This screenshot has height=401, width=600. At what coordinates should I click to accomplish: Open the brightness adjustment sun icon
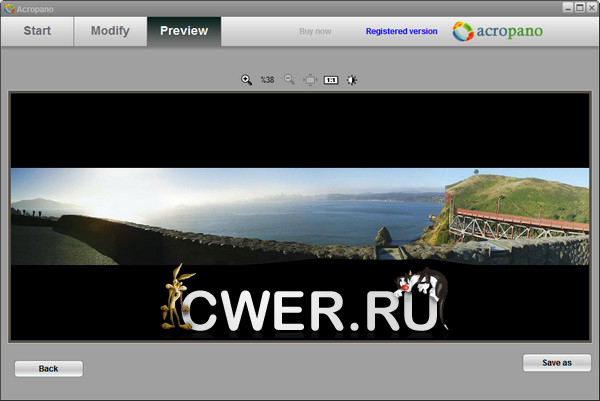click(x=352, y=80)
